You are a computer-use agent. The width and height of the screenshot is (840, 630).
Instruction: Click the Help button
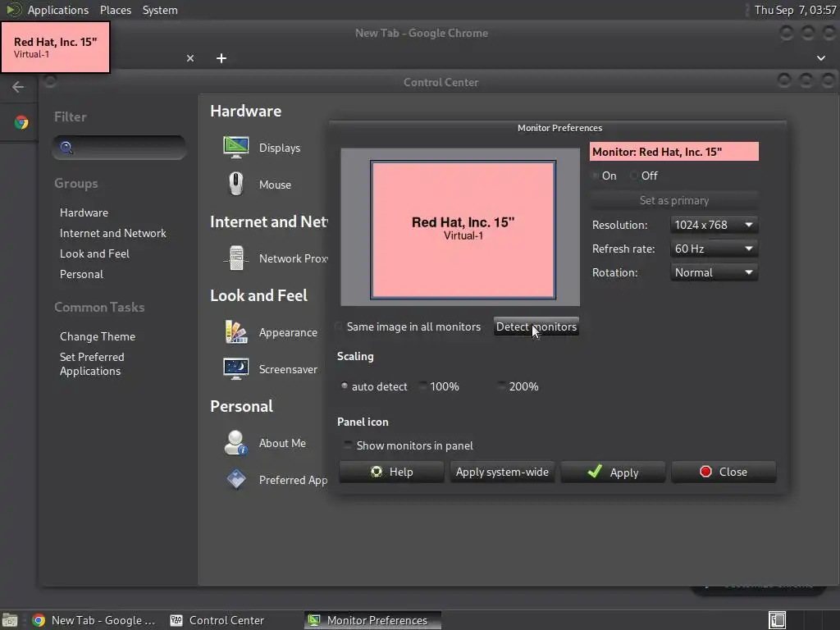391,472
